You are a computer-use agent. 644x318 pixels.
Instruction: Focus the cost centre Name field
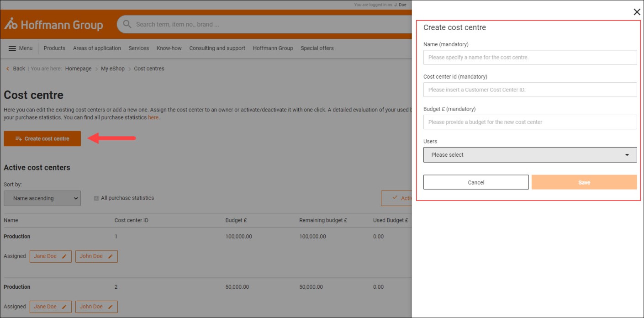530,58
